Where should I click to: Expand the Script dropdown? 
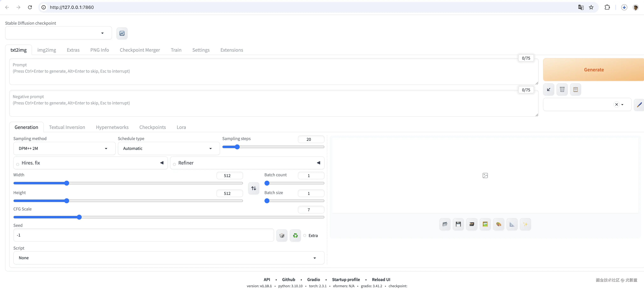click(x=168, y=258)
